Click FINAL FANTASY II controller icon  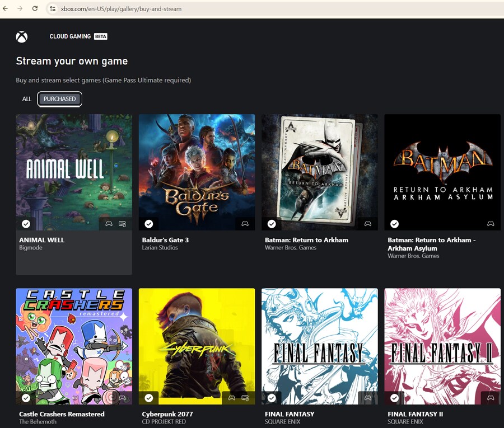tap(491, 398)
